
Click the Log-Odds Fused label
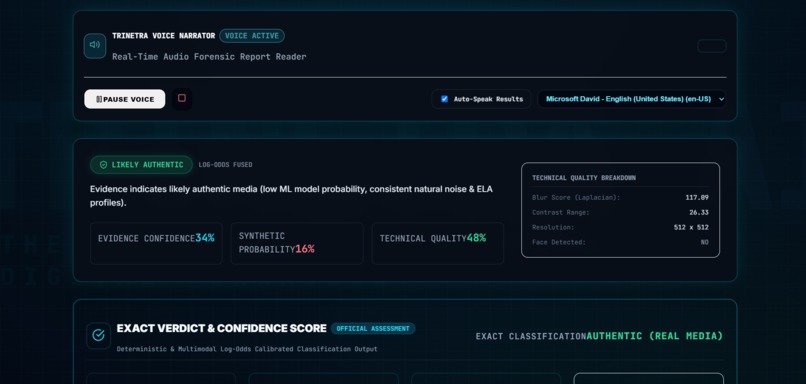click(x=226, y=165)
